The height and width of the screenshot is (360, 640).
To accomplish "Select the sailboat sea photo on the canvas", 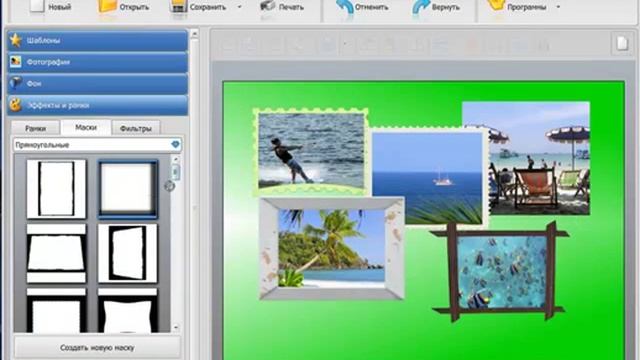I will (x=427, y=178).
